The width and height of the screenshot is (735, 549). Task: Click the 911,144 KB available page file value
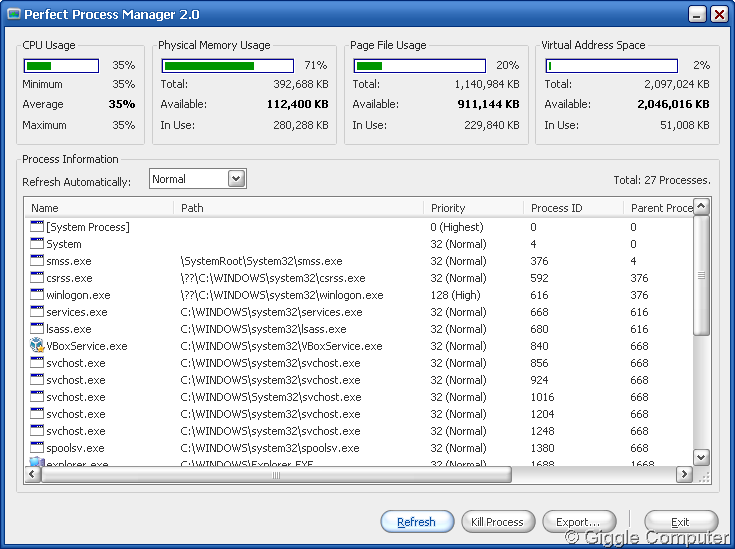[x=488, y=104]
